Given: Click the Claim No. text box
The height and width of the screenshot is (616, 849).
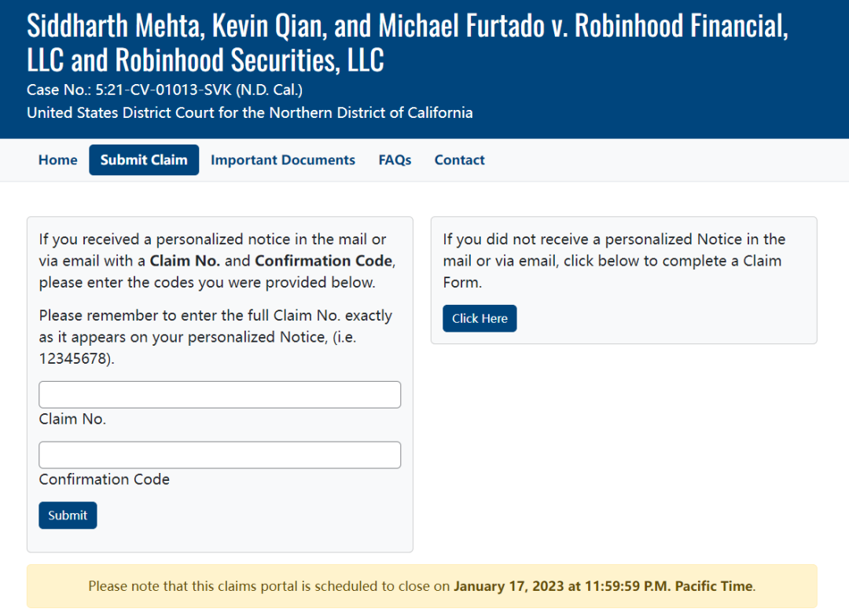Looking at the screenshot, I should (x=219, y=394).
